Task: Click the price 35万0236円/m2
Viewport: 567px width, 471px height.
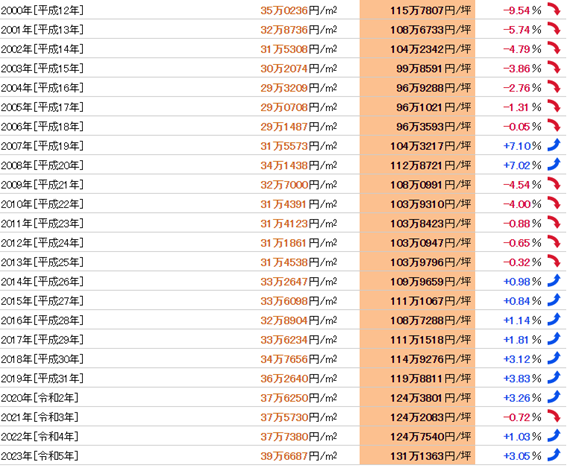Action: (x=299, y=10)
